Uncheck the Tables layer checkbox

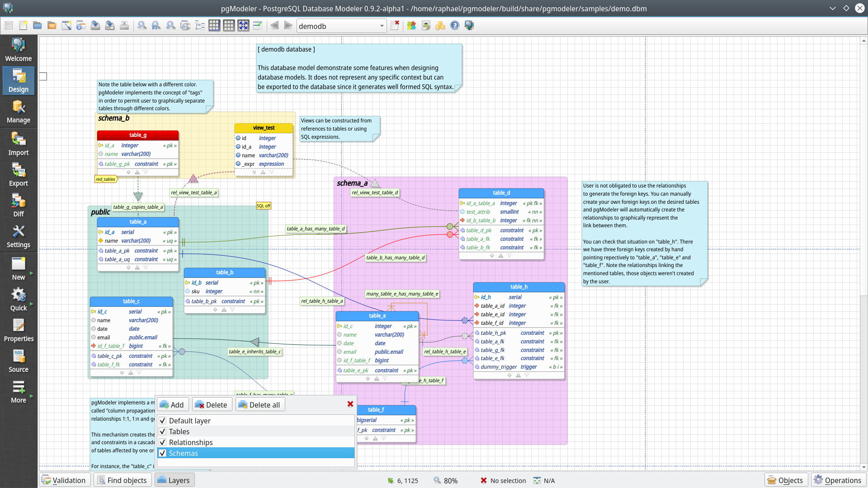pos(163,432)
